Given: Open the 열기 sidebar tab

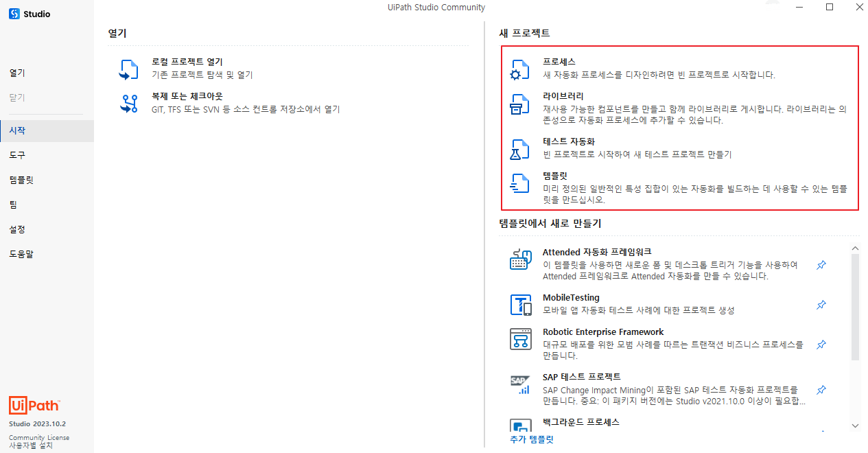Looking at the screenshot, I should click(47, 73).
